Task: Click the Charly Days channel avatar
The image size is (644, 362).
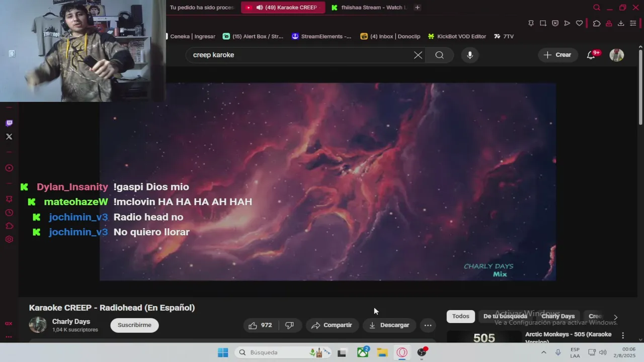Action: point(38,325)
